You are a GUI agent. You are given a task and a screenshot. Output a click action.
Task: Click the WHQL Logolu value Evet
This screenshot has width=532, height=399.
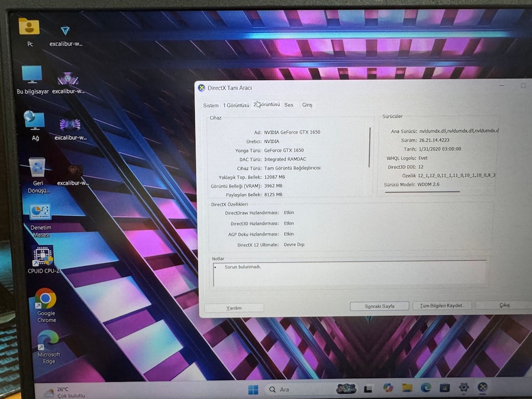tap(423, 158)
